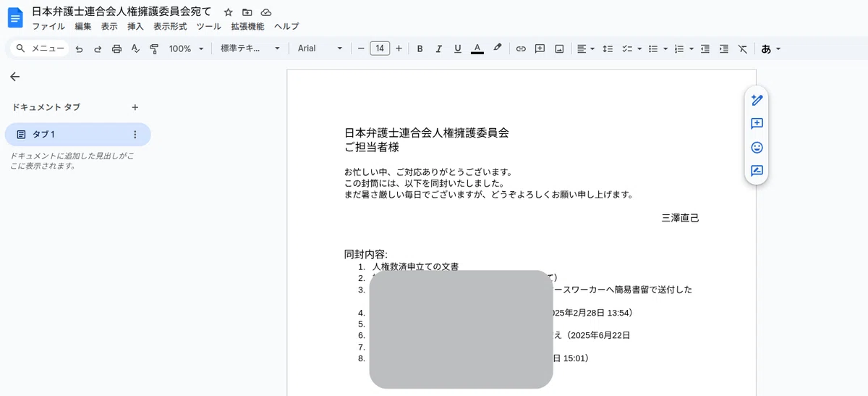Image resolution: width=868 pixels, height=396 pixels.
Task: Collapse the sidebar with back arrow
Action: (x=15, y=77)
